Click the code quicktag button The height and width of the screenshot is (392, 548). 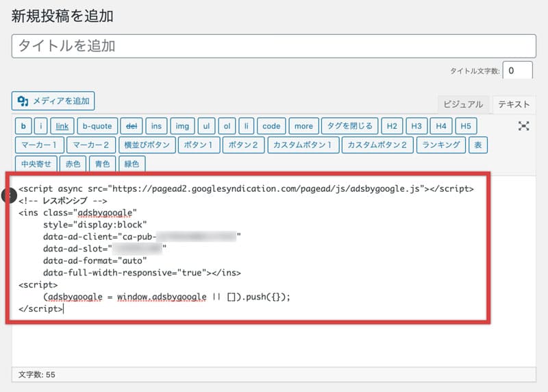[271, 126]
